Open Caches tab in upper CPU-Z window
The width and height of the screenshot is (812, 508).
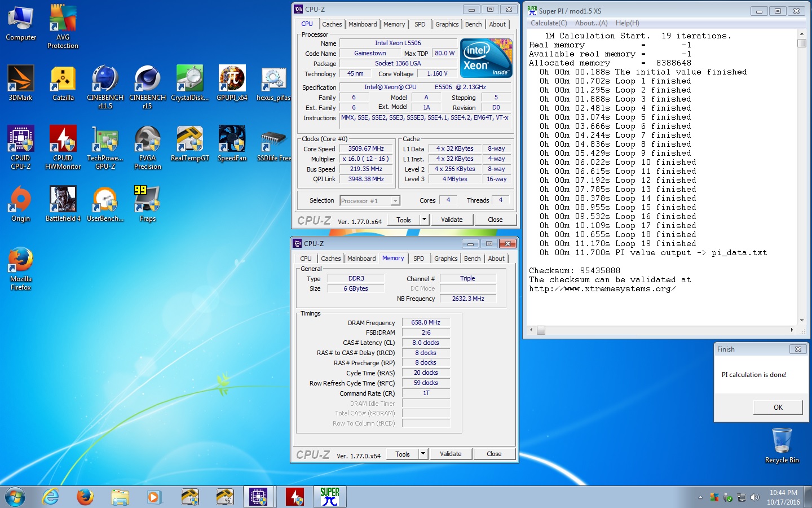tap(332, 24)
